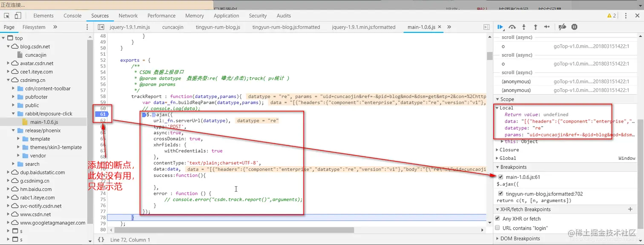This screenshot has height=245, width=644.
Task: Switch to the Elements panel
Action: [x=43, y=16]
